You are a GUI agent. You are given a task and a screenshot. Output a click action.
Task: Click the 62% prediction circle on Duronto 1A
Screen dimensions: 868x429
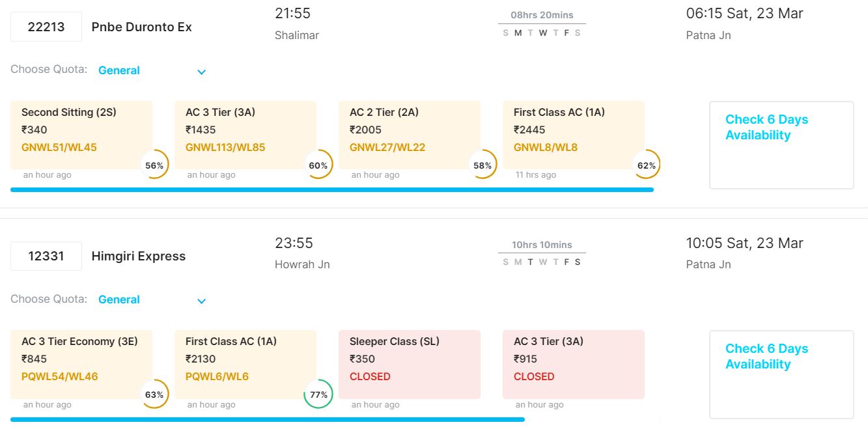647,165
